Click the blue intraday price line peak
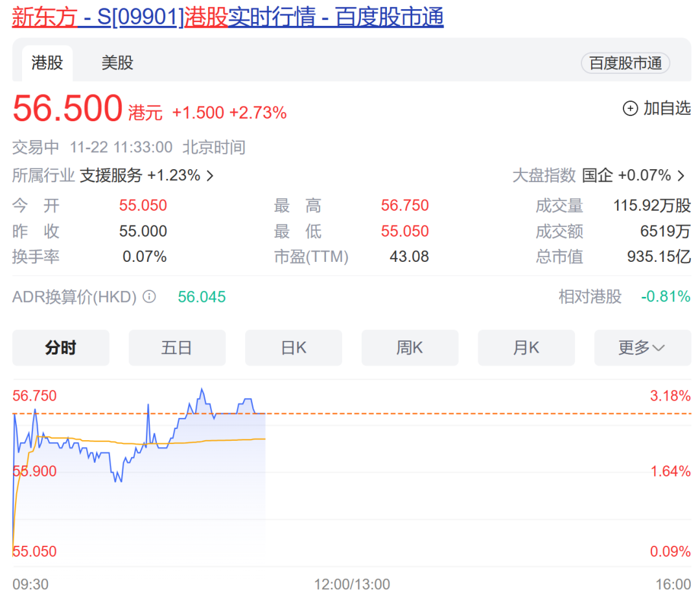 tap(202, 390)
